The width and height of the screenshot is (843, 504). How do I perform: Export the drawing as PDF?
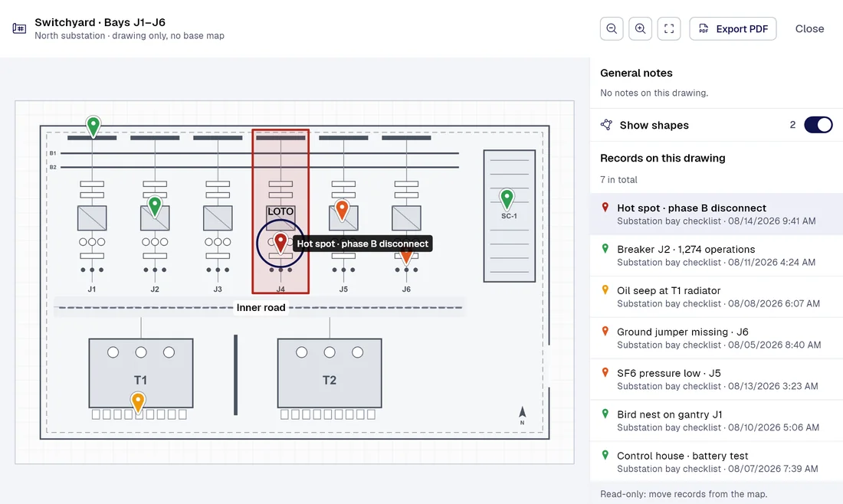[x=733, y=29]
